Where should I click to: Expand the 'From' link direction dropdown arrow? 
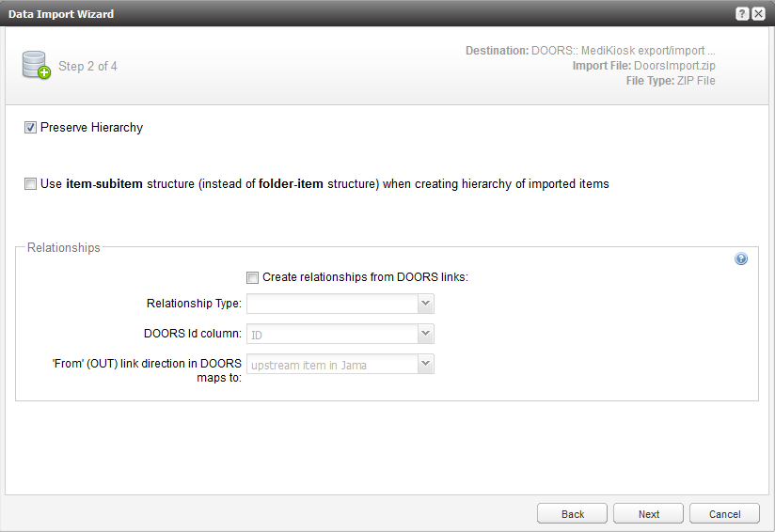(x=426, y=364)
